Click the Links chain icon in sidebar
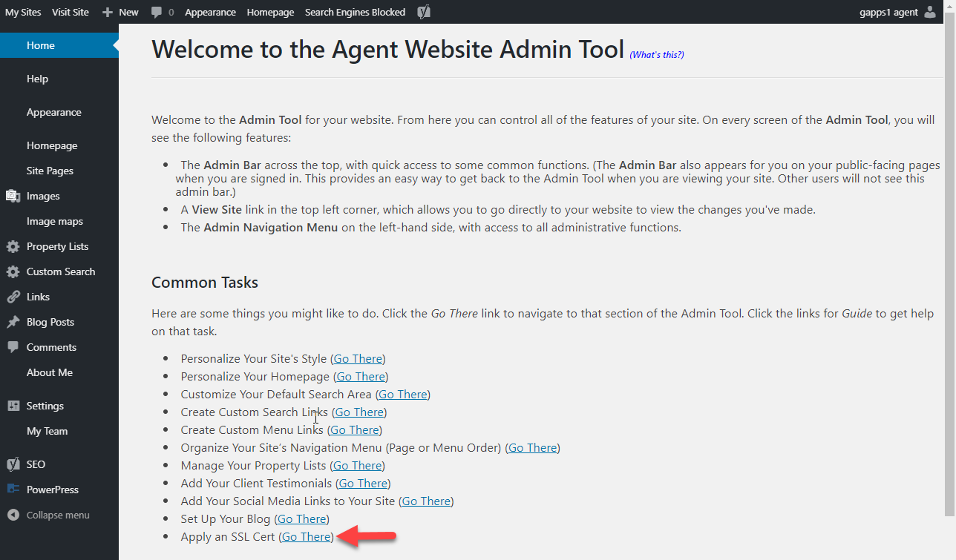The image size is (956, 560). click(x=13, y=297)
